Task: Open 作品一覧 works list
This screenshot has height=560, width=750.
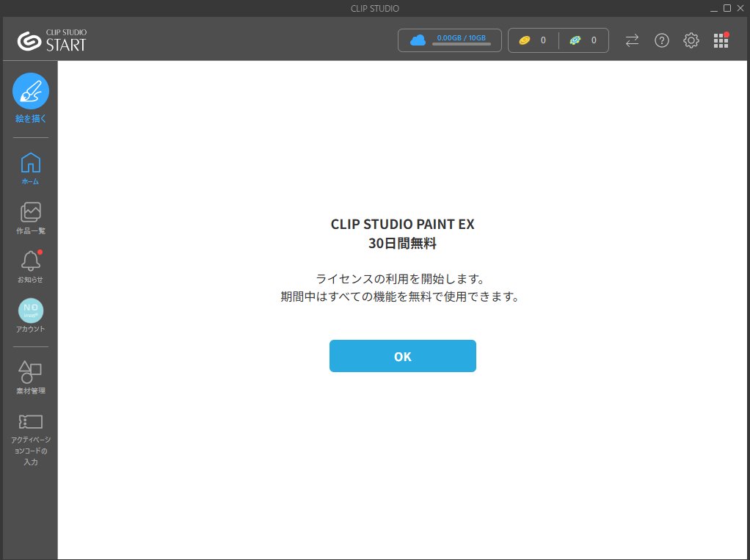Action: coord(31,218)
